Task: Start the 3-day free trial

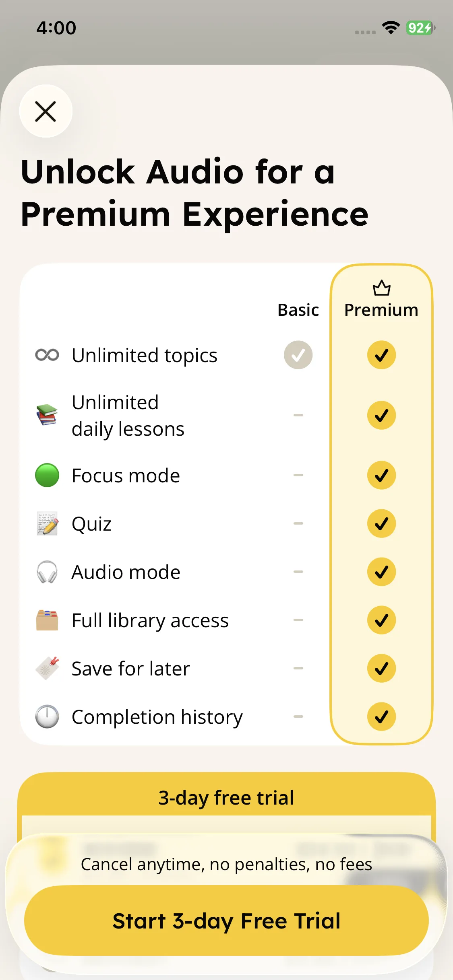Action: pos(226,920)
